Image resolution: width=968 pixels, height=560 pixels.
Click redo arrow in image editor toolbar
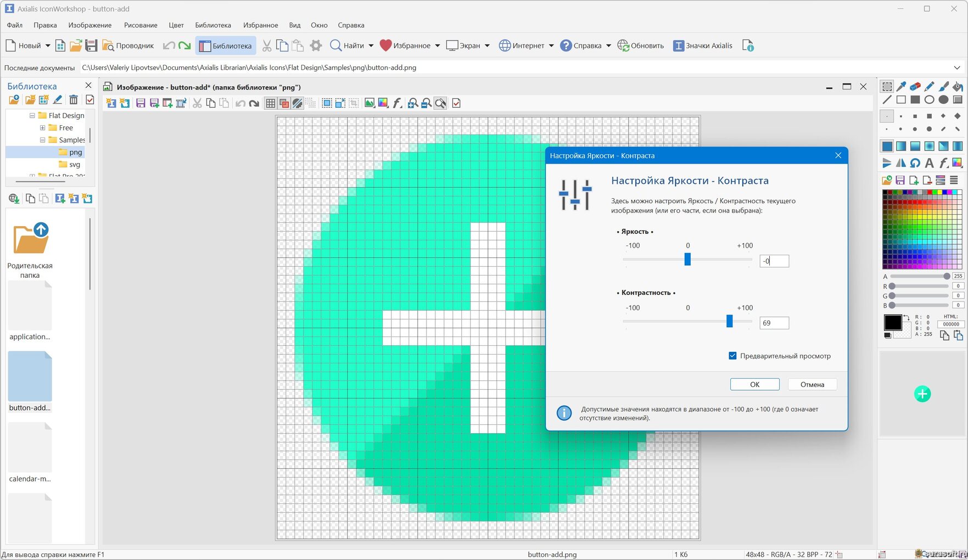[254, 103]
